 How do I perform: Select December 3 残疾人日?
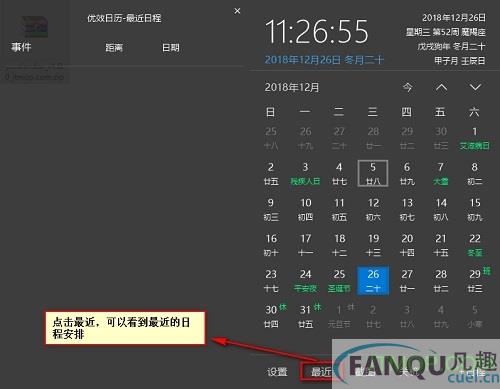(x=305, y=174)
